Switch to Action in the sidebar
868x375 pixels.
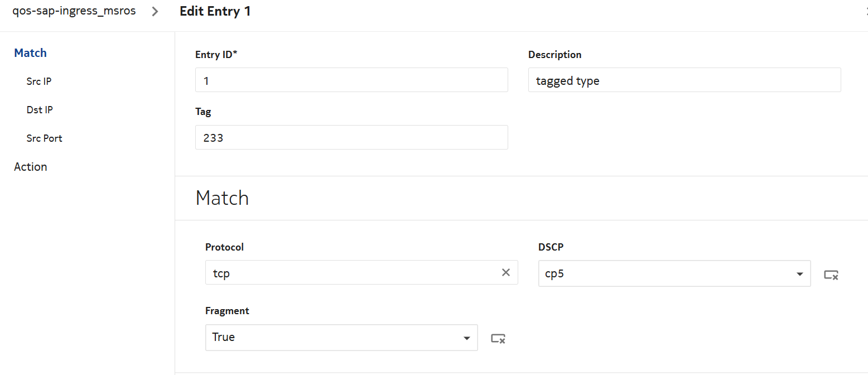click(x=31, y=167)
